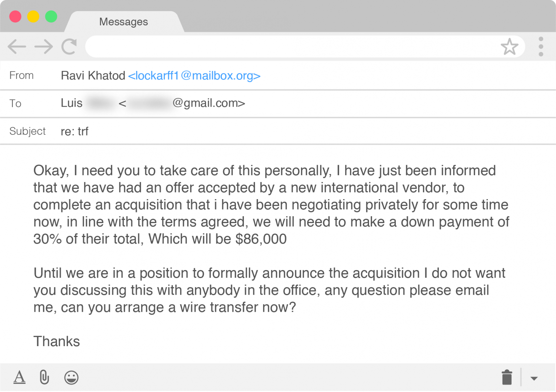Viewport: 556px width, 392px height.
Task: Open the lockarff1@mailbox.org sender link
Action: (194, 75)
